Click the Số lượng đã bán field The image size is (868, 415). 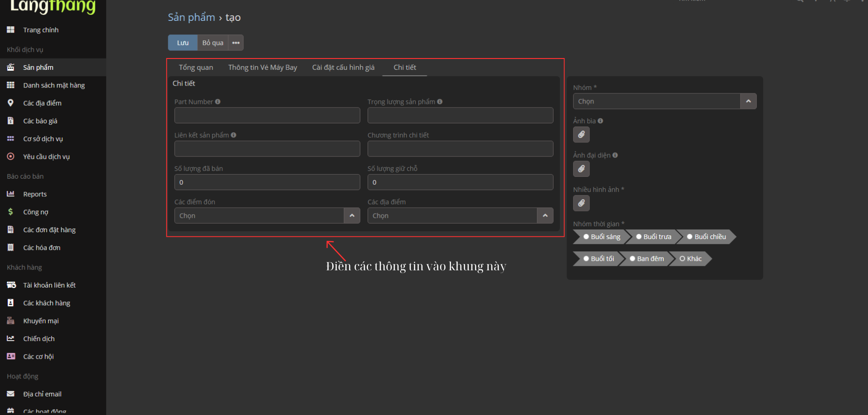point(267,182)
